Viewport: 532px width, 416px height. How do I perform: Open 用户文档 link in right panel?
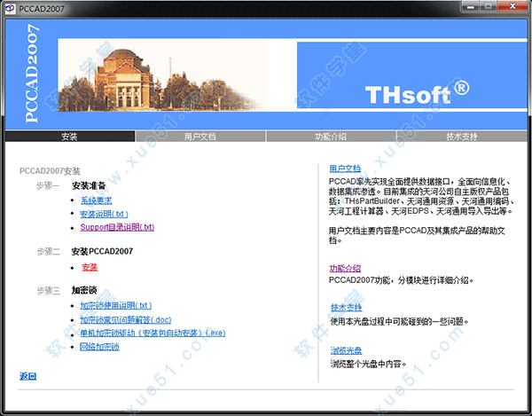[345, 168]
